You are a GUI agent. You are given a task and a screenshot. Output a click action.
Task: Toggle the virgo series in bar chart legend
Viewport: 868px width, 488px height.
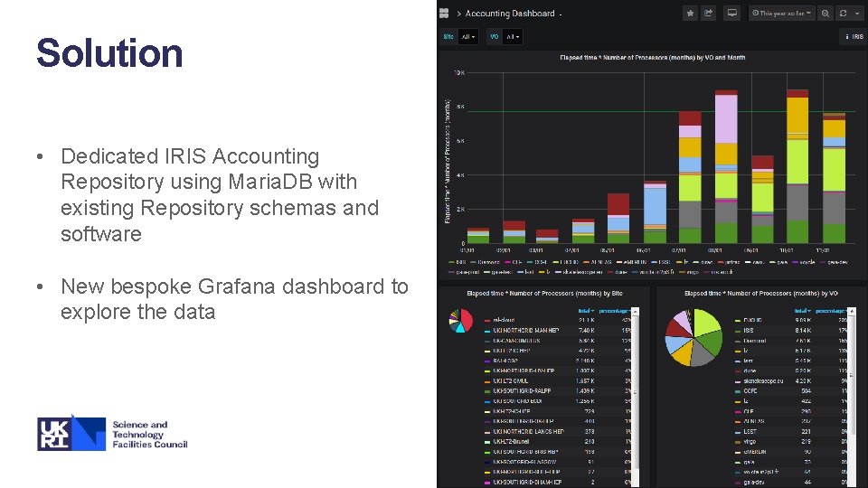(687, 272)
